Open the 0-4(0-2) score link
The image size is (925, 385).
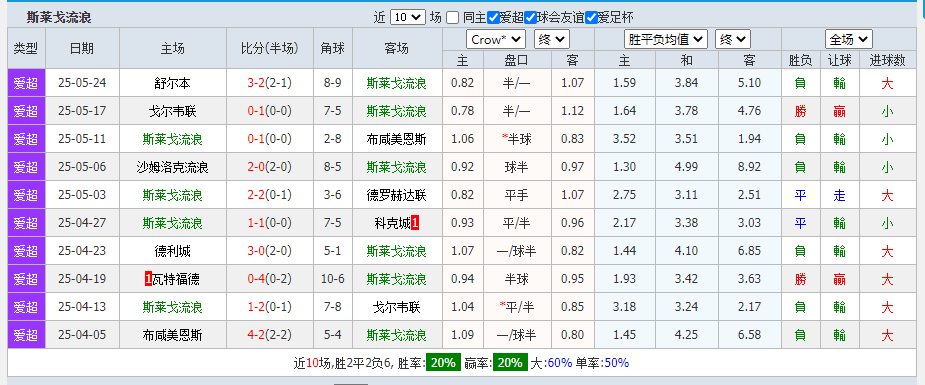coord(270,279)
